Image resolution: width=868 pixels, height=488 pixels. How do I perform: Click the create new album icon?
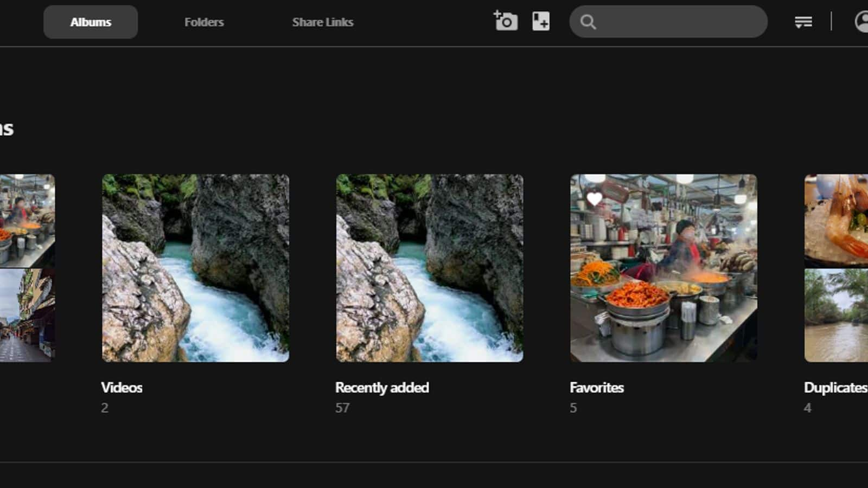[541, 22]
